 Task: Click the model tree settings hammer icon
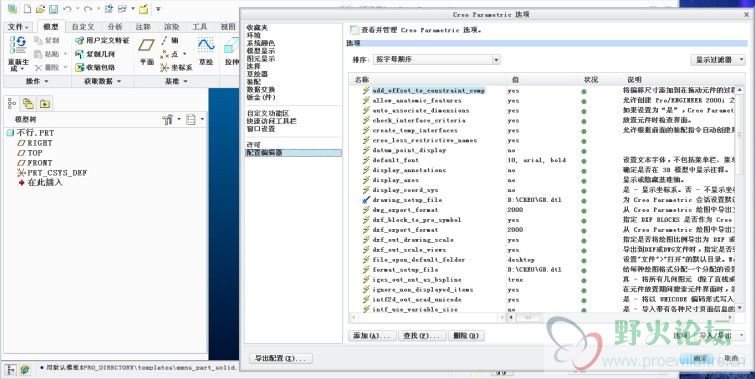(x=168, y=119)
